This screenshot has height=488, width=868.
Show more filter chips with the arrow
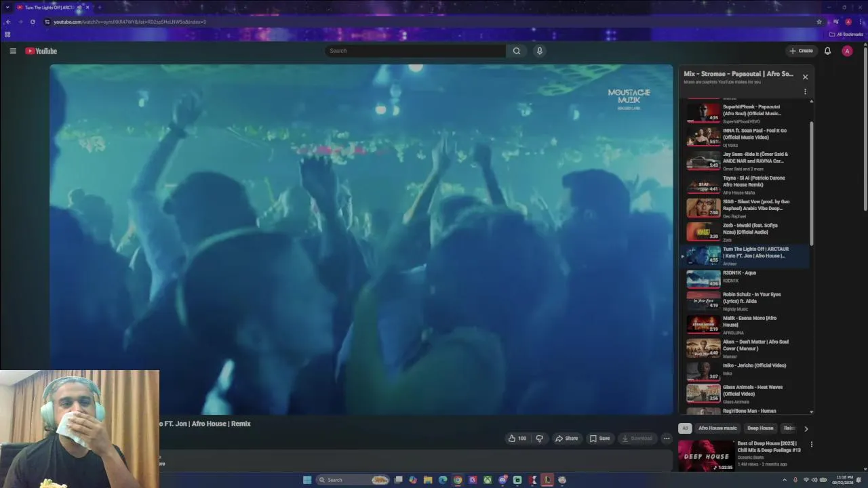click(x=806, y=428)
